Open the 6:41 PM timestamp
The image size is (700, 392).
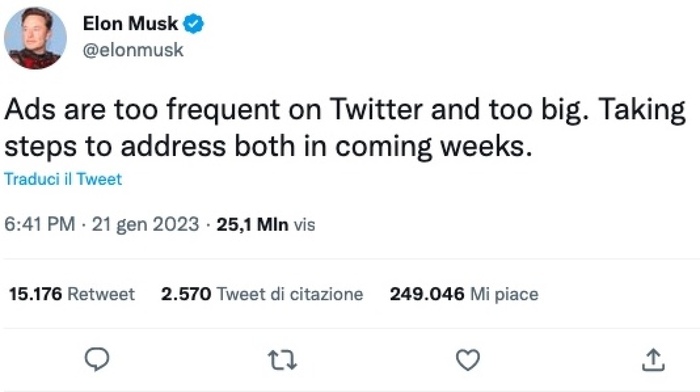40,224
